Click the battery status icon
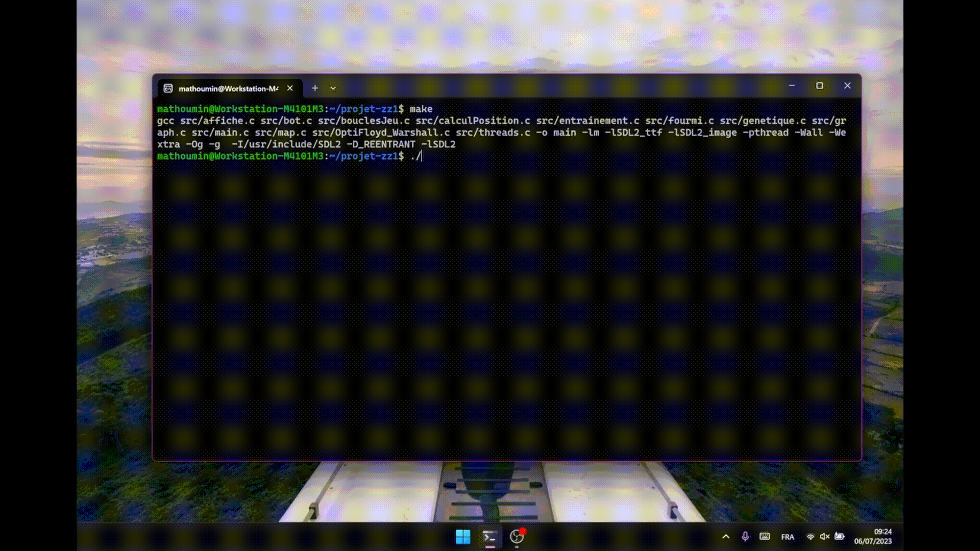 840,537
